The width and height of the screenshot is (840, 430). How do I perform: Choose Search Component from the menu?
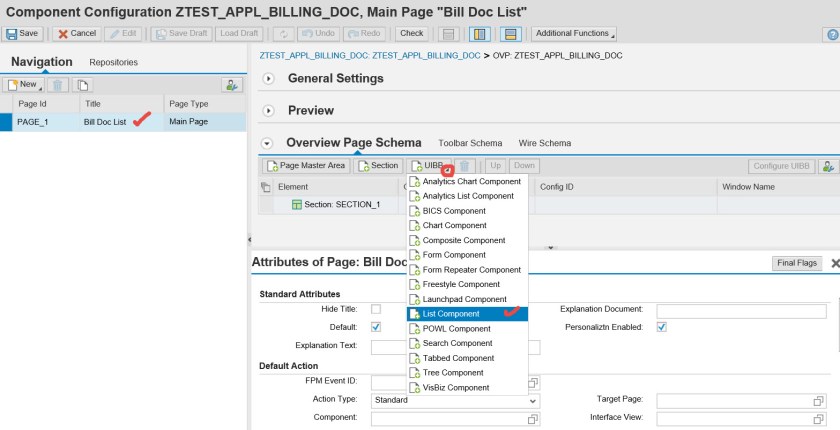[x=467, y=344]
